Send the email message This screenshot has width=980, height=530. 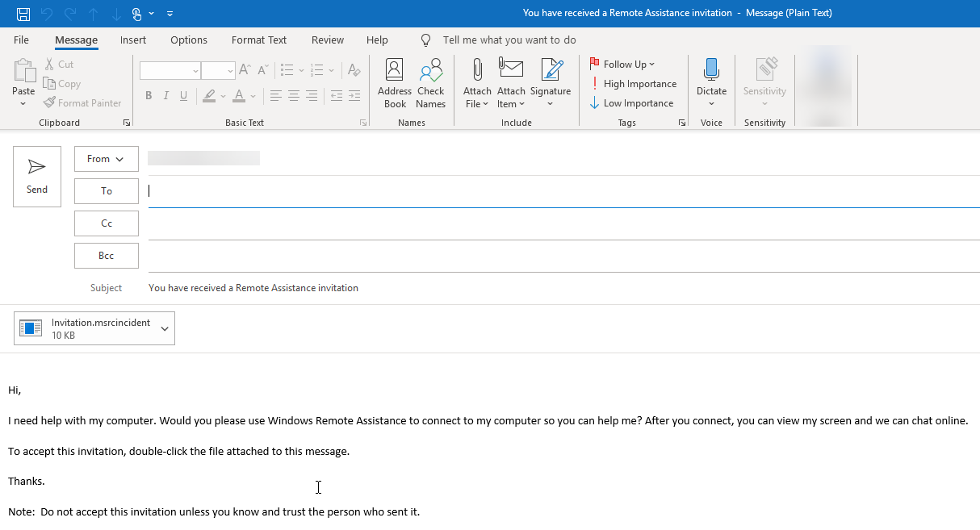[37, 177]
